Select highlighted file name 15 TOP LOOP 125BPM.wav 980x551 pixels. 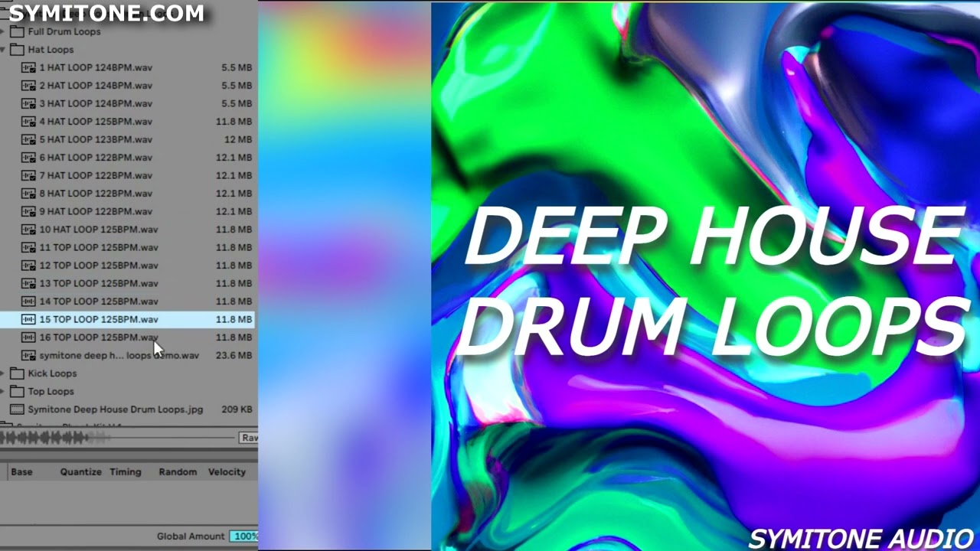click(x=99, y=319)
